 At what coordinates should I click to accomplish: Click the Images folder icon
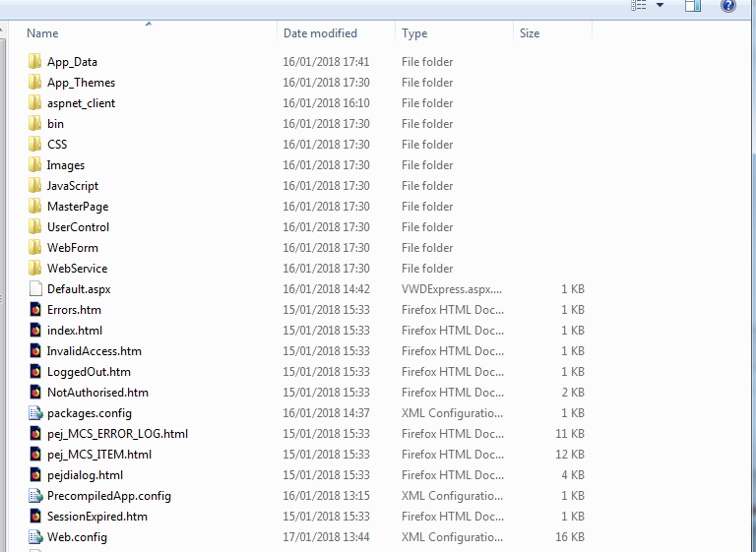[34, 165]
